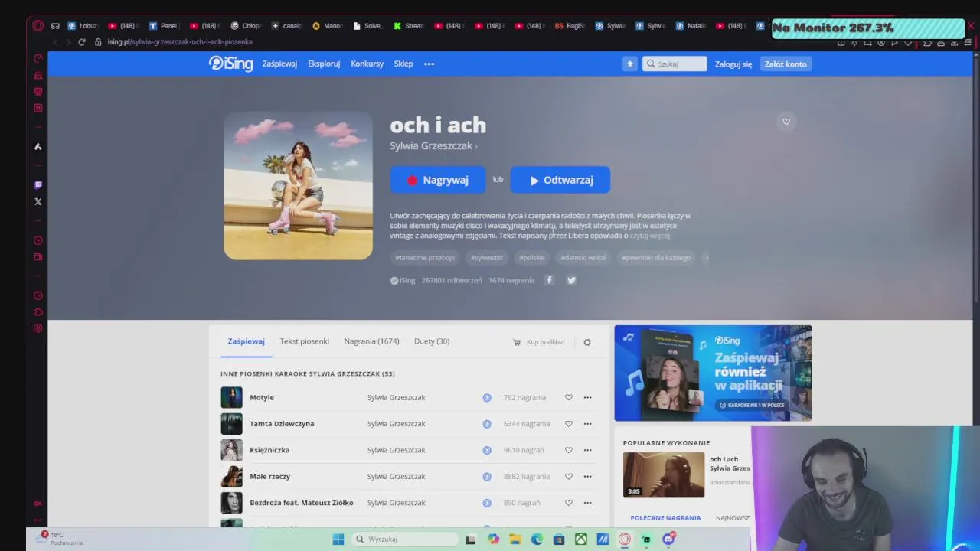Open the Zaśpiewaj menu item
Screen dimensions: 980x551
pyautogui.click(x=279, y=64)
